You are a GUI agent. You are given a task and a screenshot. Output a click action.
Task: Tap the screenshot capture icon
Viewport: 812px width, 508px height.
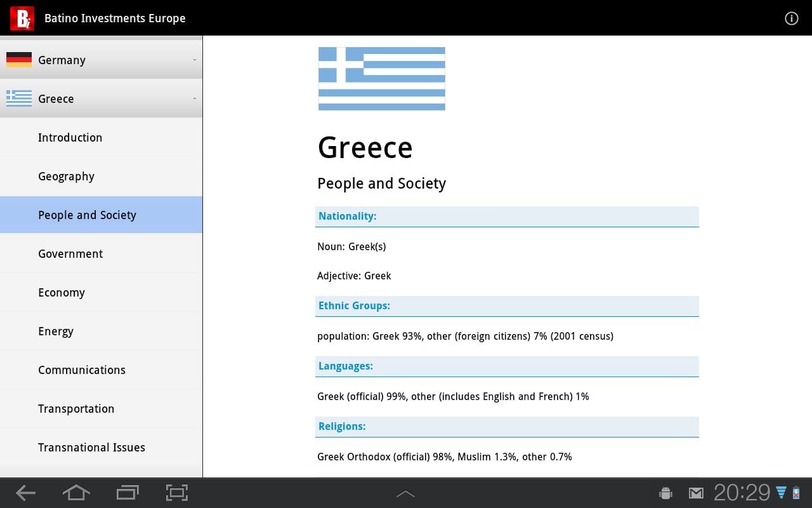point(177,493)
